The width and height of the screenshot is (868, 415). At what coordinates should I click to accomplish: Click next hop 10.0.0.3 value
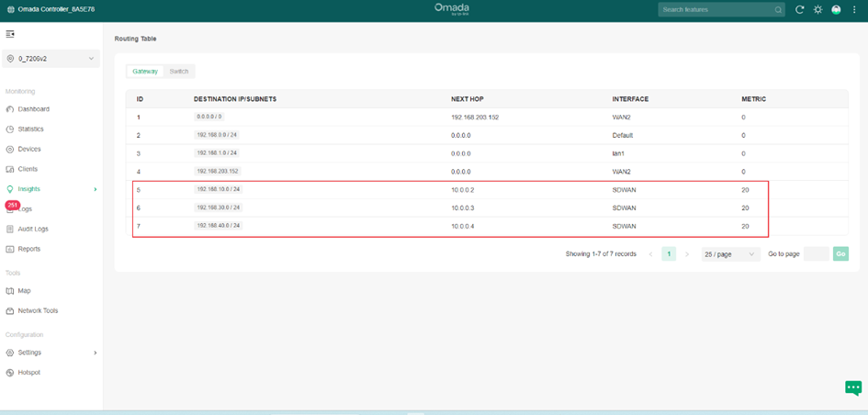pos(463,208)
